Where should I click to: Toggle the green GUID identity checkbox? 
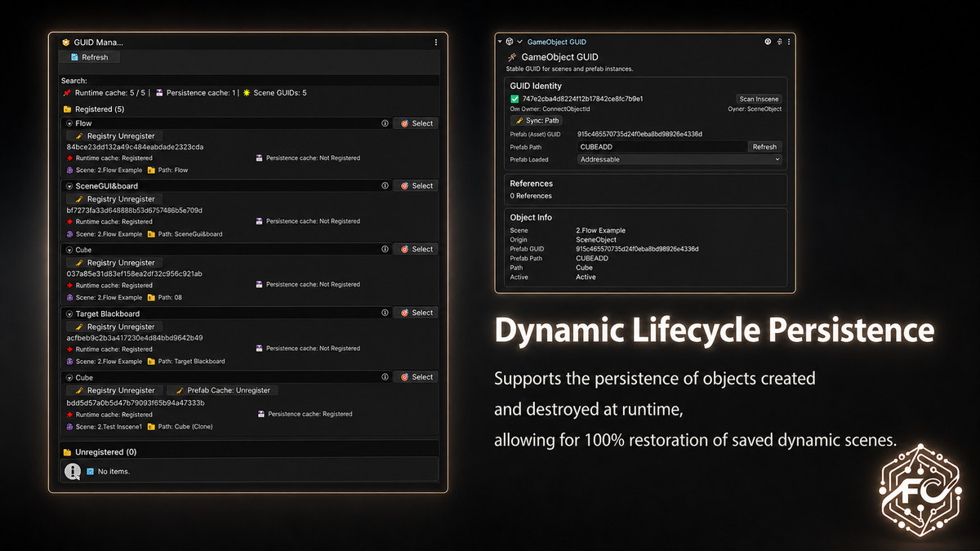click(x=515, y=99)
